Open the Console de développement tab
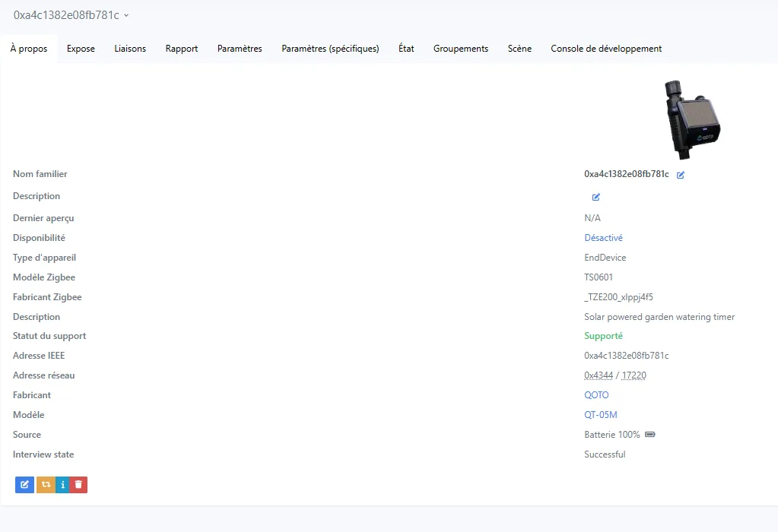 606,49
